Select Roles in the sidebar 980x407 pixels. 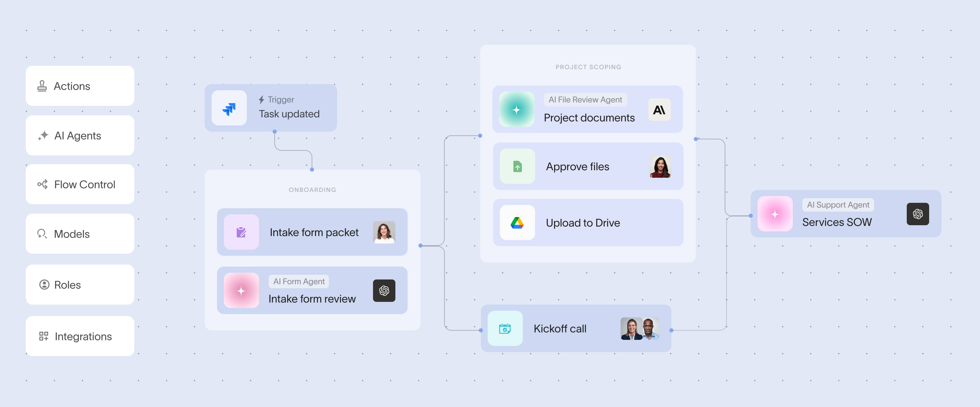80,284
